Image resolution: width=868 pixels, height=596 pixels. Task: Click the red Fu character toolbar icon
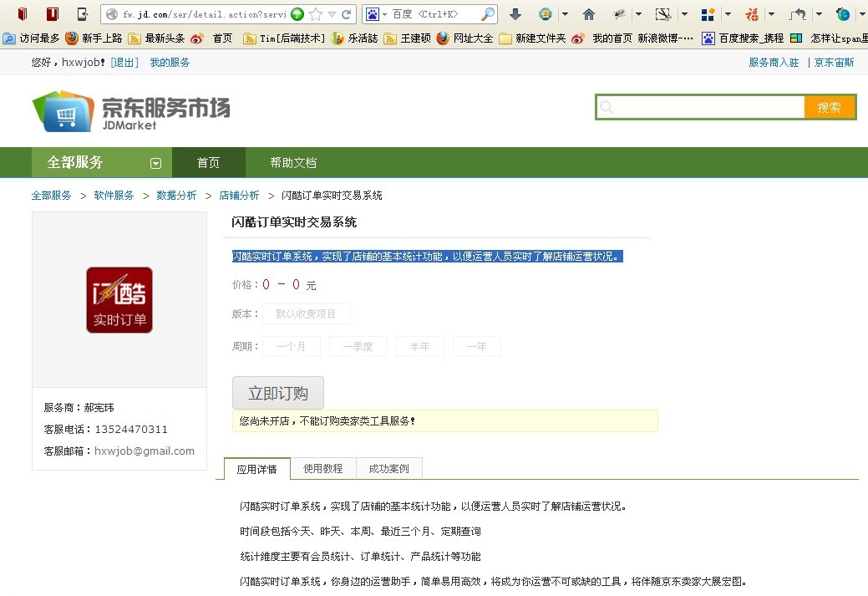pos(752,14)
